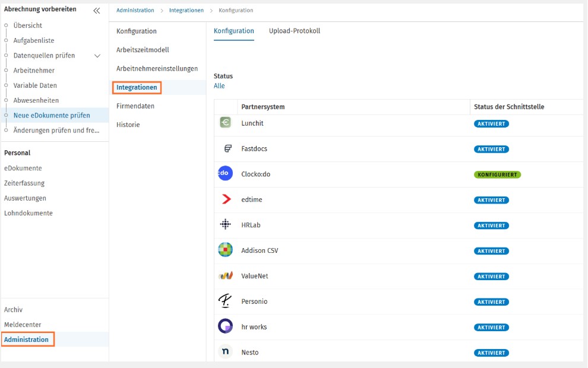Open Arbeitnehmereinstellungen in the settings menu
588x368 pixels.
click(157, 69)
